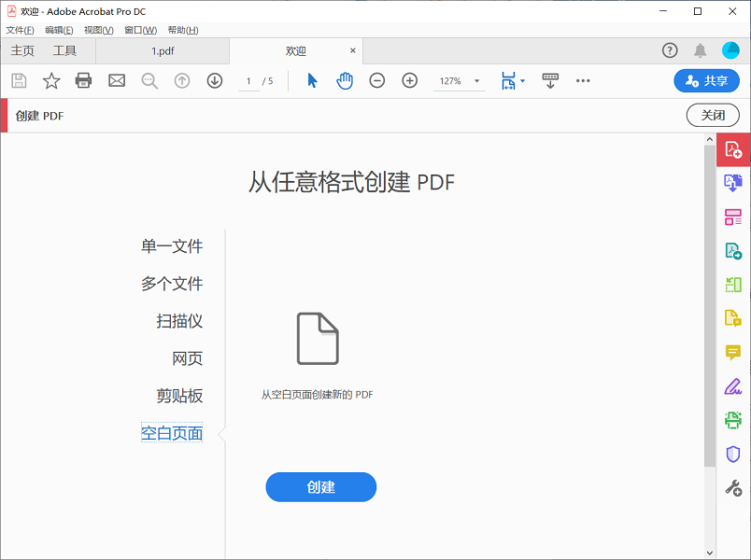
Task: Choose the Selection arrow tool
Action: 312,80
